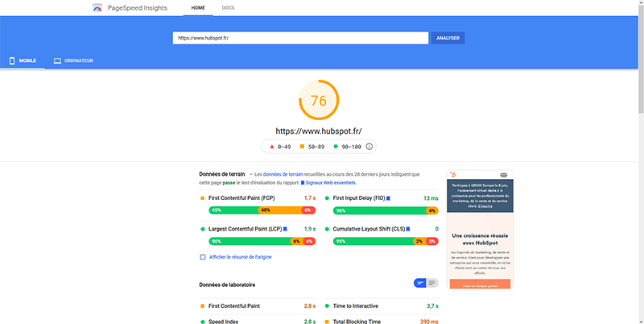Tick the Afficher le résumé de l'origine checkbox

tap(203, 257)
